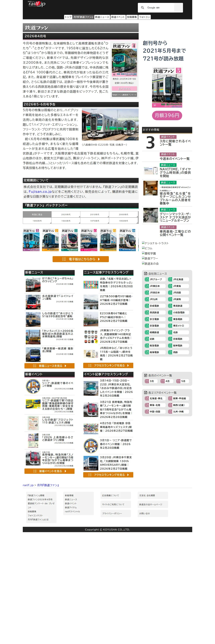The image size is (215, 644).
Task: Click the JR東日本 news icon
Action: pos(147,286)
